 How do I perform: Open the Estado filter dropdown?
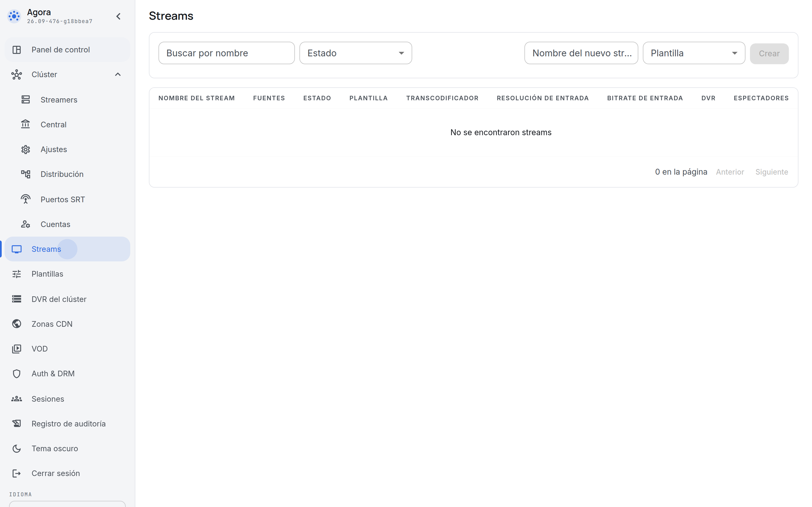(356, 53)
